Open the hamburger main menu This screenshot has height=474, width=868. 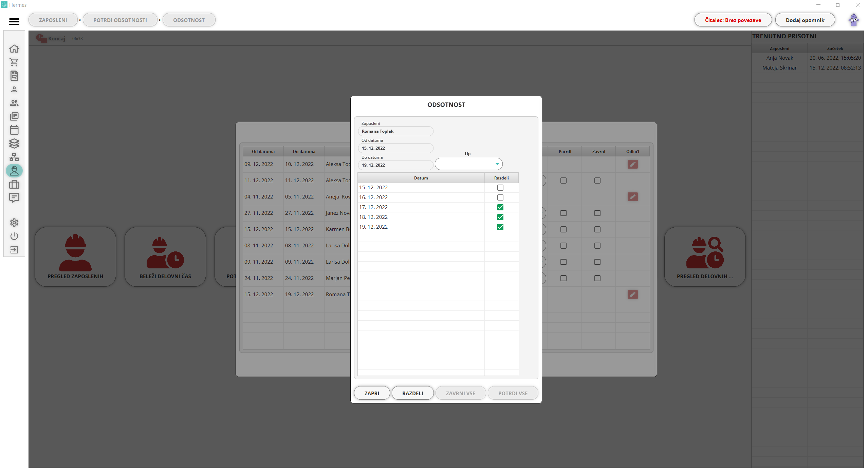click(x=14, y=21)
